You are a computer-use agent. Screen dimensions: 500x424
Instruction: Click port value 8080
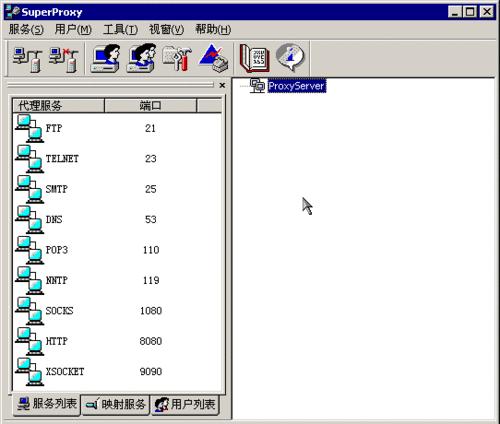click(151, 341)
